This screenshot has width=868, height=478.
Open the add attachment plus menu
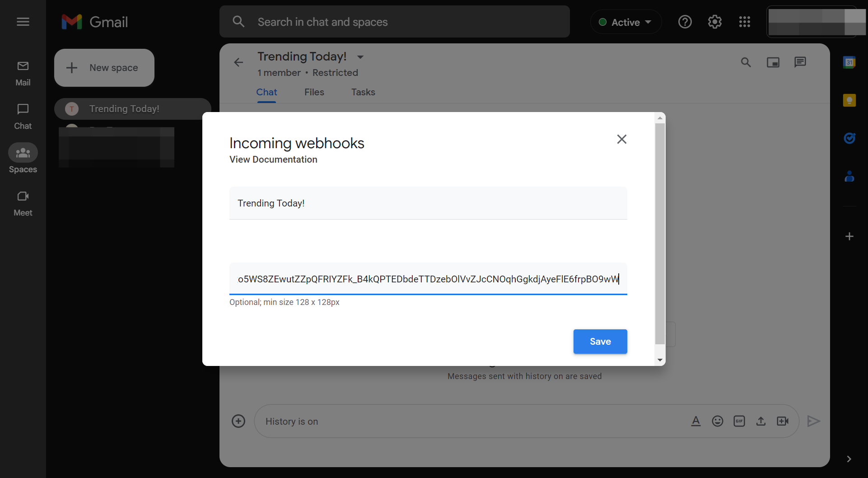pyautogui.click(x=238, y=421)
